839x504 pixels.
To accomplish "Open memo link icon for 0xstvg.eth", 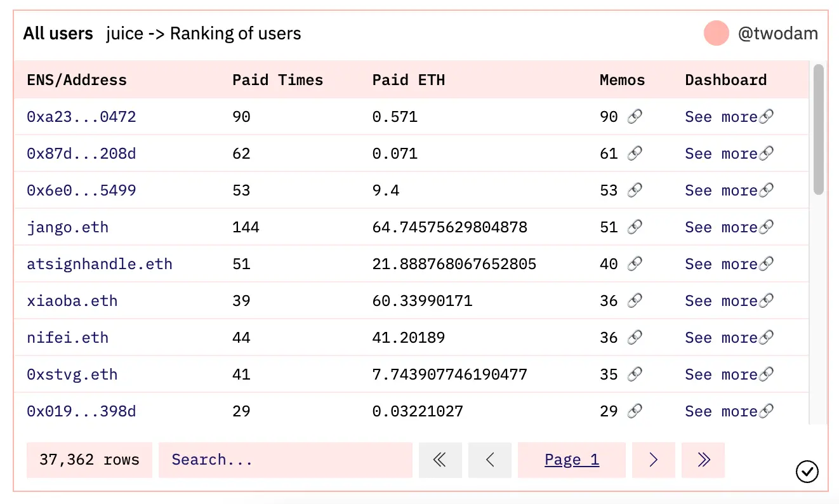I will 635,374.
